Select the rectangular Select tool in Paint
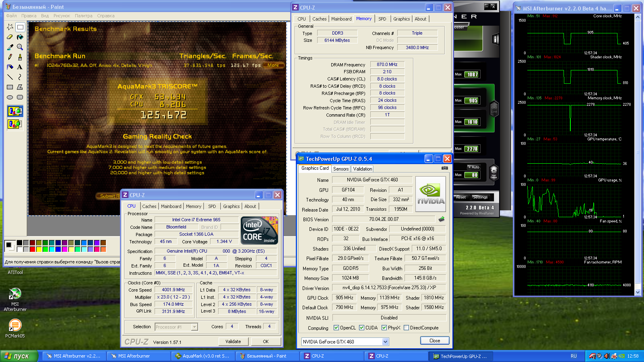Viewport: 644px width, 362px height. coord(20,27)
